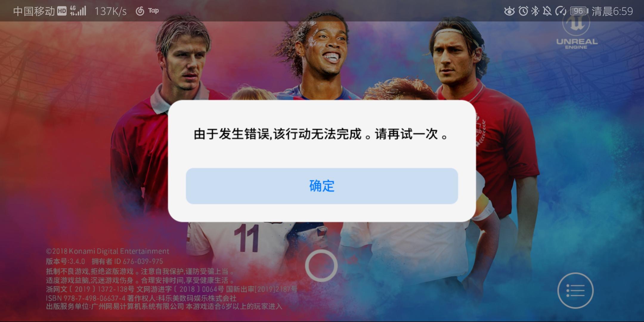Viewport: 644px width, 322px height.
Task: Open the round list menu icon
Action: pyautogui.click(x=575, y=290)
